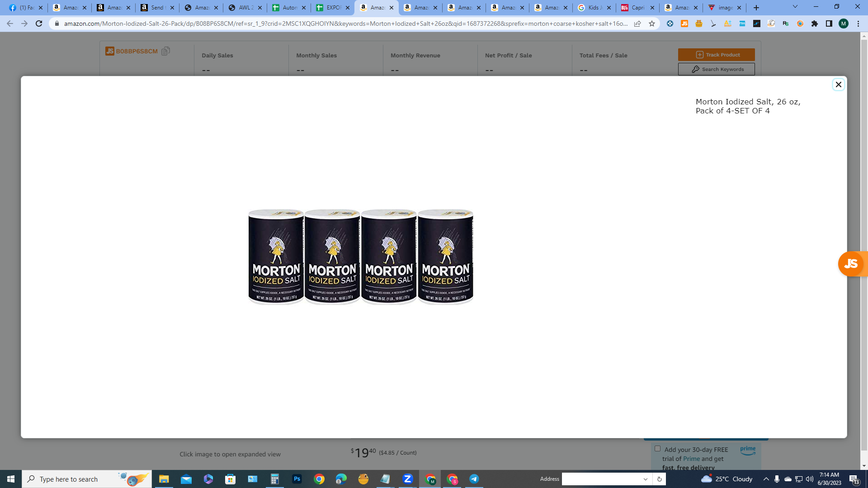Screen dimensions: 868x488
Task: Click the taskbar Address refresh button
Action: pos(659,479)
